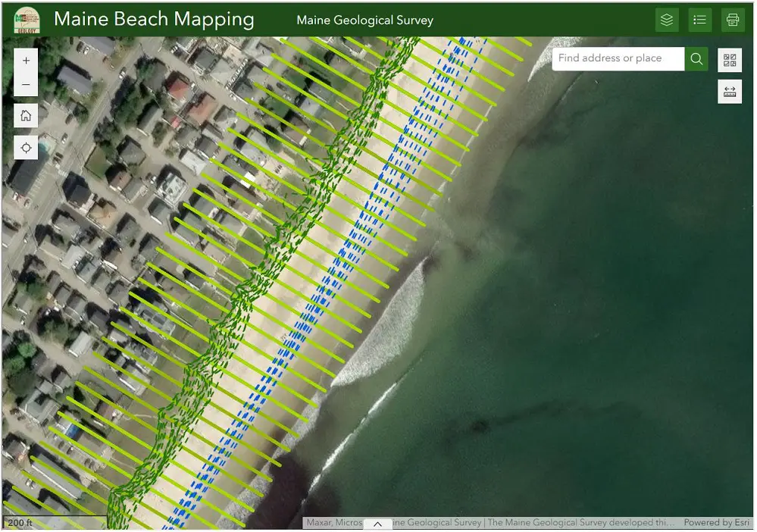The image size is (757, 532).
Task: Expand the attribute table arrow
Action: click(377, 524)
